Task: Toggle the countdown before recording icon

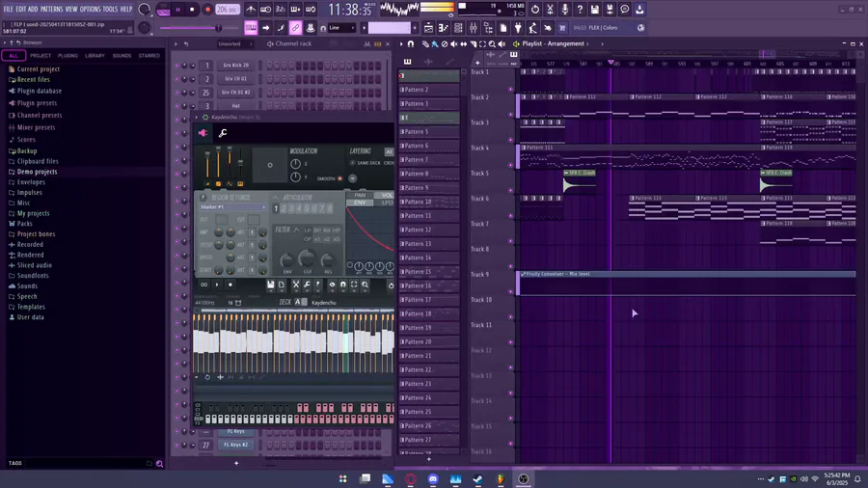Action: (281, 10)
